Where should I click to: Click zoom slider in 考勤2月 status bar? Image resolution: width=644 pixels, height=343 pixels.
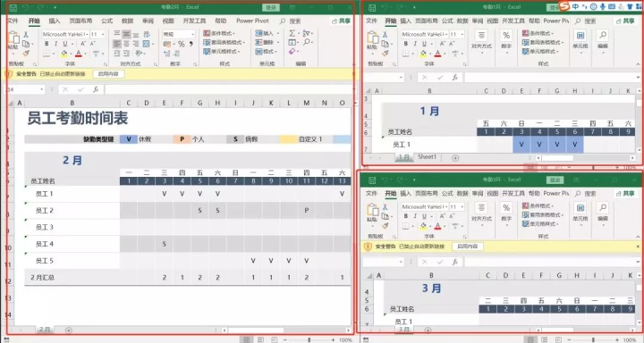pos(309,340)
